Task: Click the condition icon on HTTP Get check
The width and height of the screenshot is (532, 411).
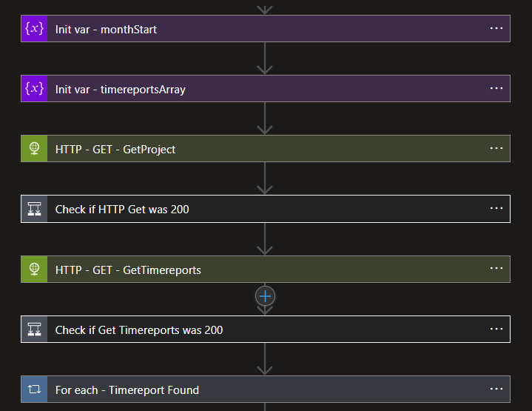Action: pyautogui.click(x=34, y=209)
